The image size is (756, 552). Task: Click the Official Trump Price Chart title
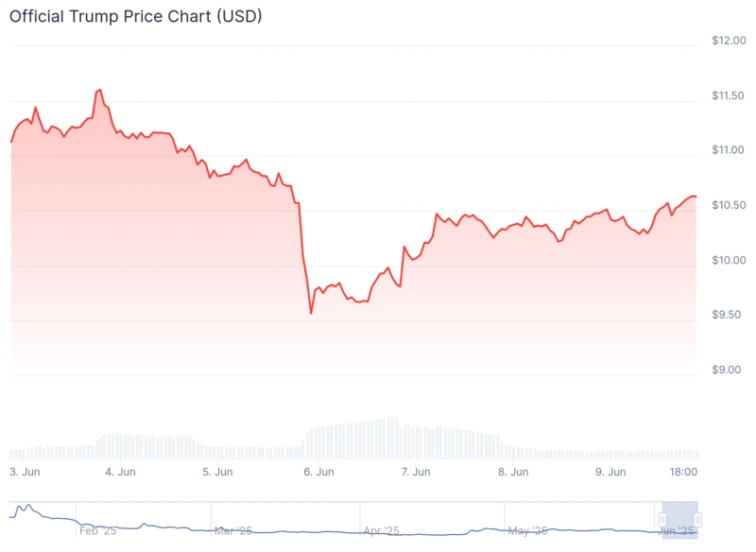(x=136, y=16)
